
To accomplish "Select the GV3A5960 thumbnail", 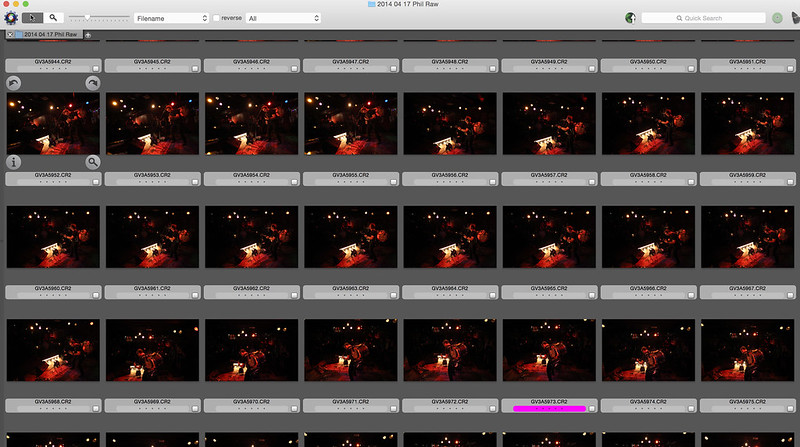I will [x=53, y=237].
